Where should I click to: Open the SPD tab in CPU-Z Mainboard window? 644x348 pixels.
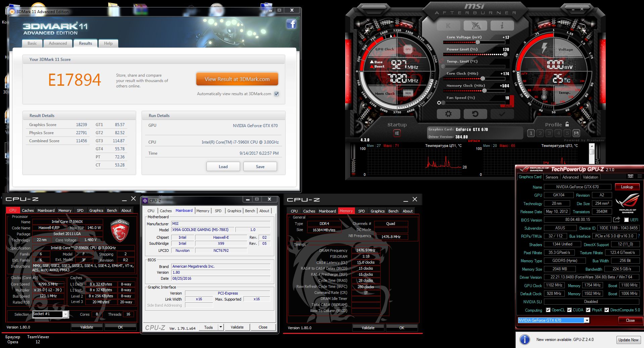pos(218,211)
